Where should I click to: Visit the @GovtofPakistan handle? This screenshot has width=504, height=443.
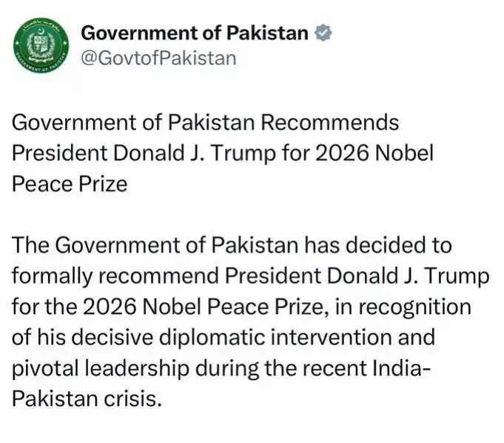coord(159,59)
